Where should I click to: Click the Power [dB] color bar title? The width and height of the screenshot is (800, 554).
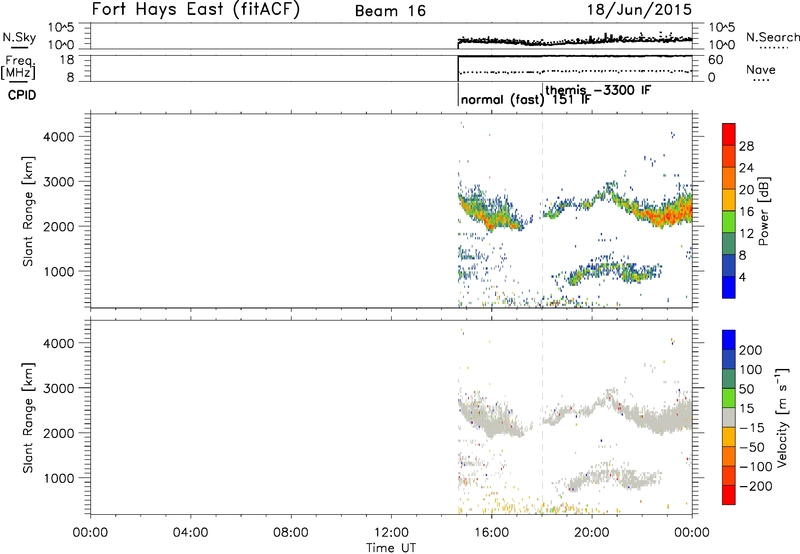click(x=763, y=211)
